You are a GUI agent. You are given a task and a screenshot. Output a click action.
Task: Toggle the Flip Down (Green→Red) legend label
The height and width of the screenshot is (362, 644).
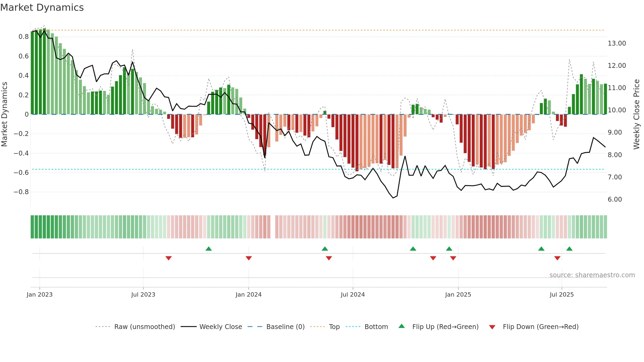point(541,327)
